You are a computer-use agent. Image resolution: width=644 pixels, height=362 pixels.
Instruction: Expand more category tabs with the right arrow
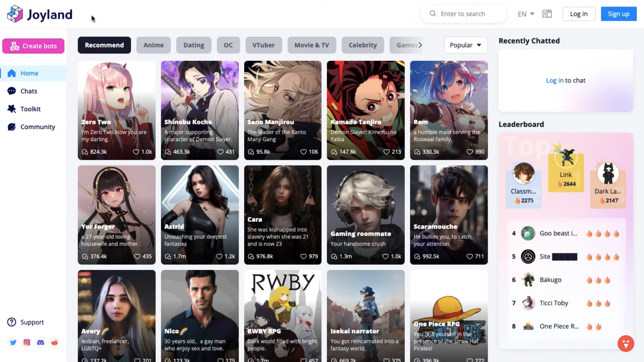[x=420, y=45]
